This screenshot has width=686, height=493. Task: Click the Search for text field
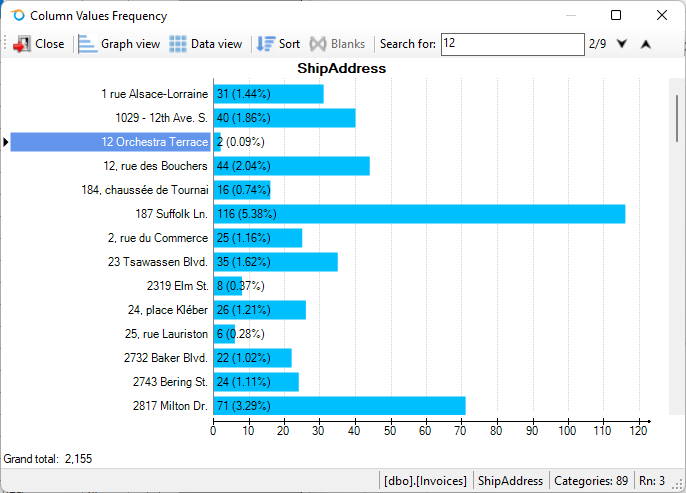pos(511,44)
